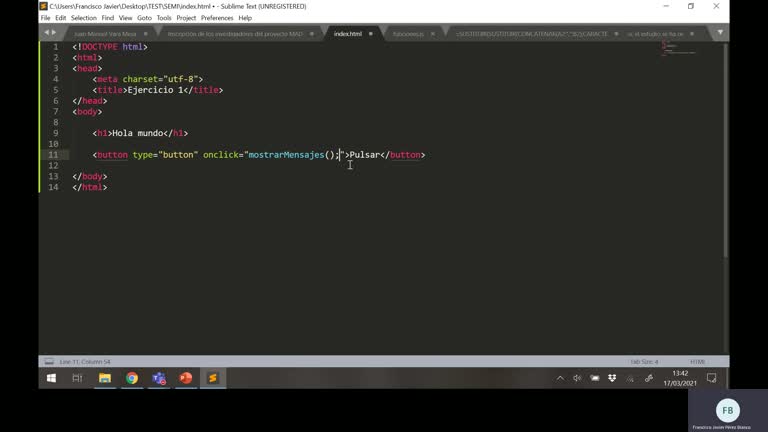Open the HTML syntax selector
The height and width of the screenshot is (432, 768).
pyautogui.click(x=697, y=362)
